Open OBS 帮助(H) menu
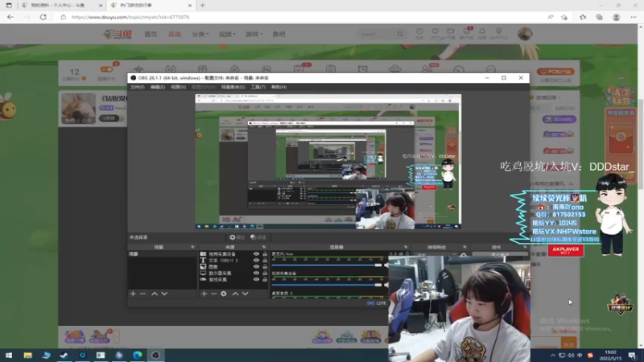644x362 pixels. click(x=279, y=87)
